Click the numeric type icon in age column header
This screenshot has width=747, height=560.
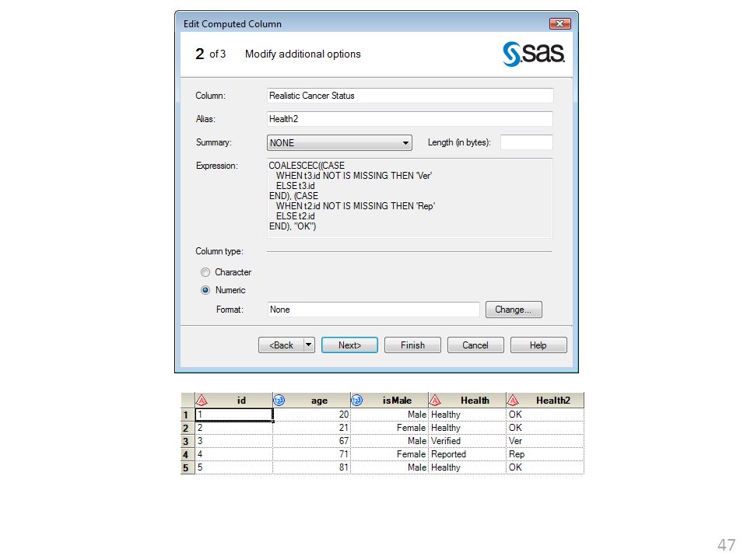pyautogui.click(x=279, y=401)
